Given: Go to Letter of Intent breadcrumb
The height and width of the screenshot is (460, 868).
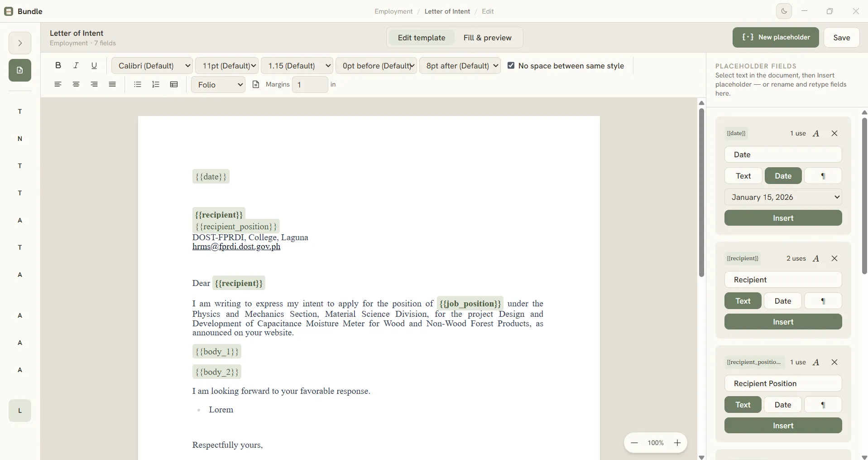Looking at the screenshot, I should [447, 11].
